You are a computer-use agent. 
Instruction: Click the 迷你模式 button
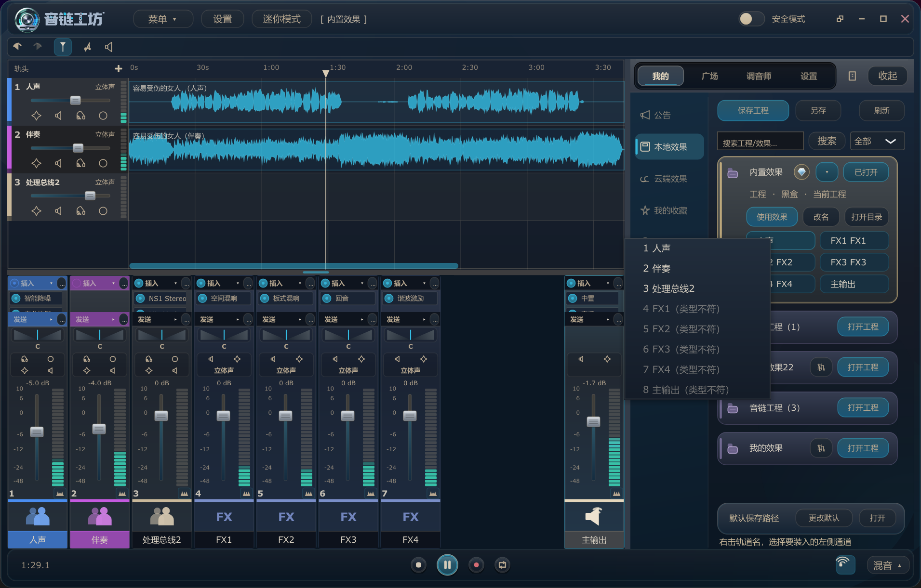(x=281, y=19)
